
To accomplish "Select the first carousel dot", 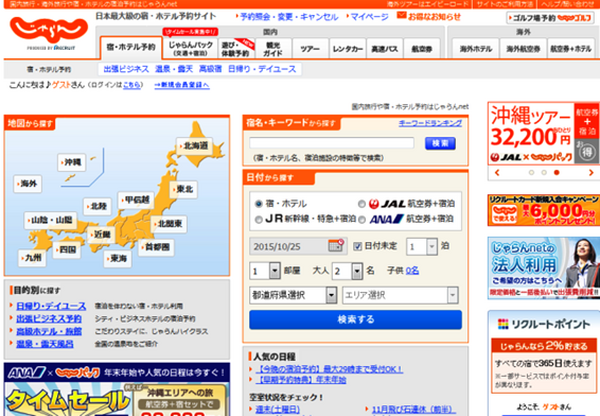I will tap(531, 173).
